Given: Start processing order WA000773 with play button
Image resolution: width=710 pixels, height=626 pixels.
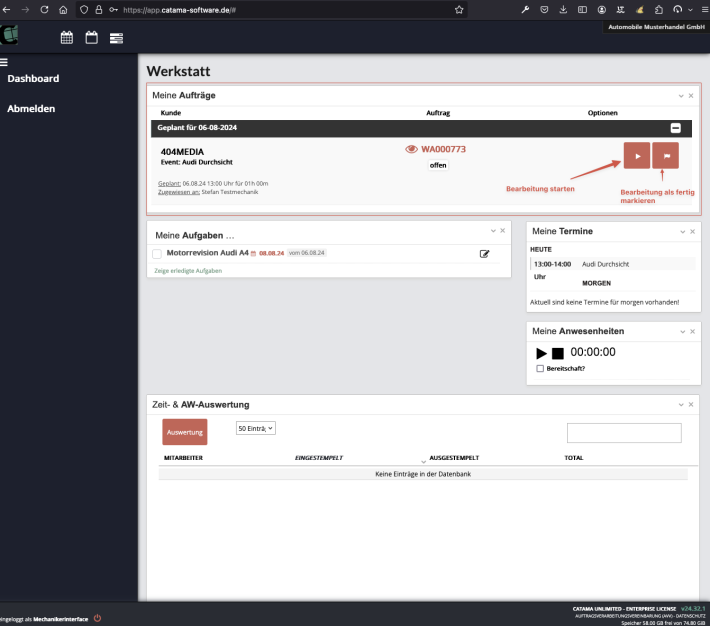Looking at the screenshot, I should tap(637, 156).
